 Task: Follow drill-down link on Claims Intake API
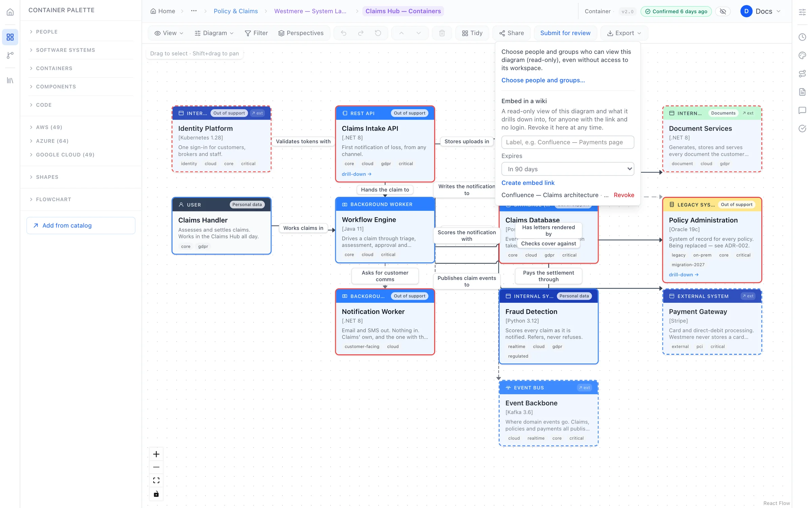pyautogui.click(x=356, y=174)
